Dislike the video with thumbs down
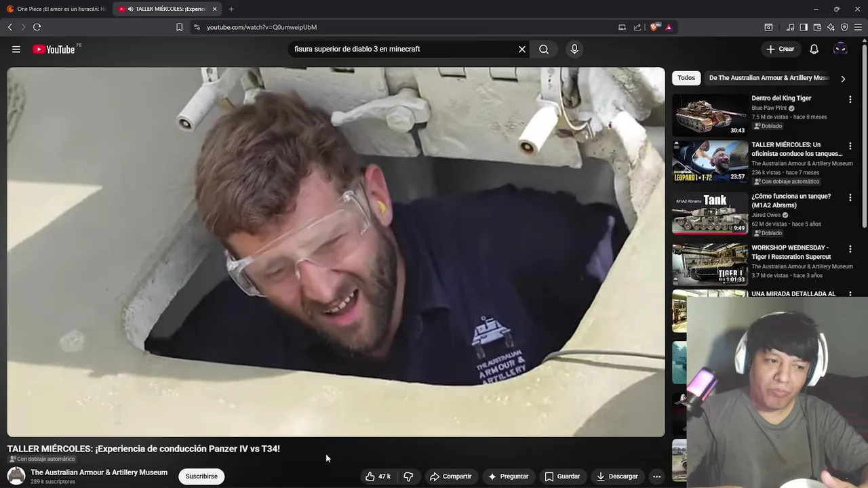This screenshot has height=488, width=868. point(408,476)
